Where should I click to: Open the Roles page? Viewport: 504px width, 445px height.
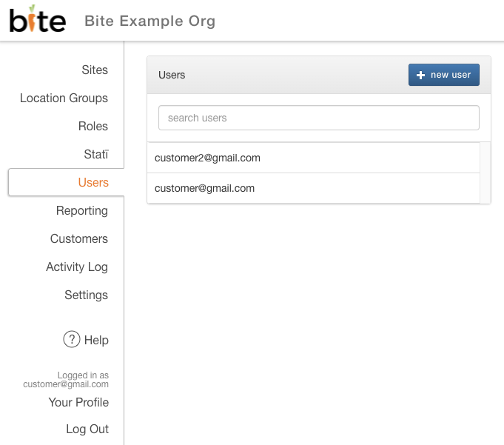click(93, 126)
